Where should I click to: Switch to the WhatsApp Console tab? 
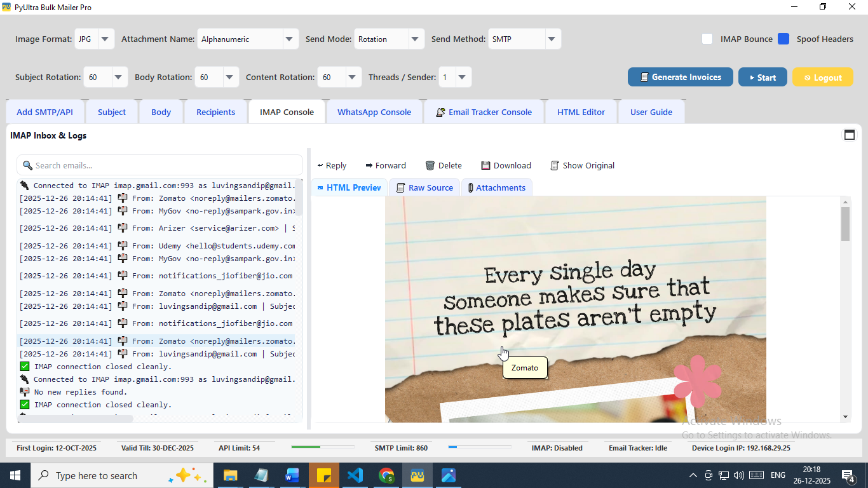coord(374,112)
